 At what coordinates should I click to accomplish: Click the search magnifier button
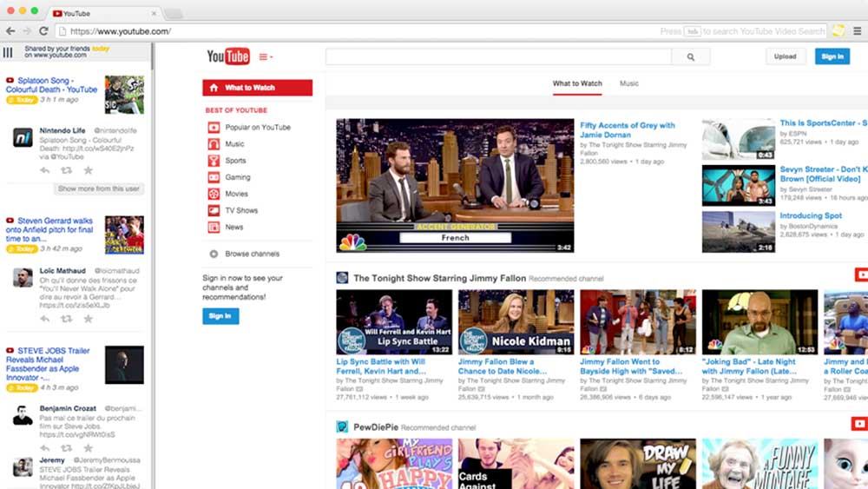point(691,56)
